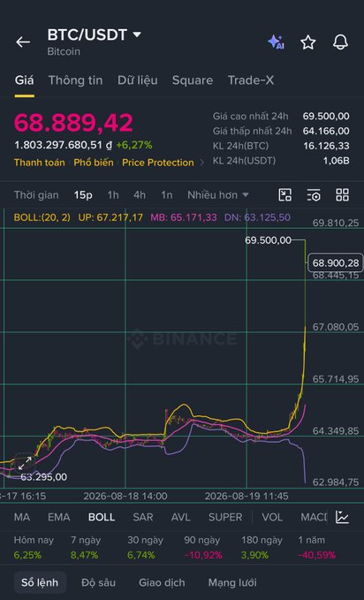Click the 7 ngày 8,47% performance
Viewport: 364px width, 600px height.
coord(86,548)
